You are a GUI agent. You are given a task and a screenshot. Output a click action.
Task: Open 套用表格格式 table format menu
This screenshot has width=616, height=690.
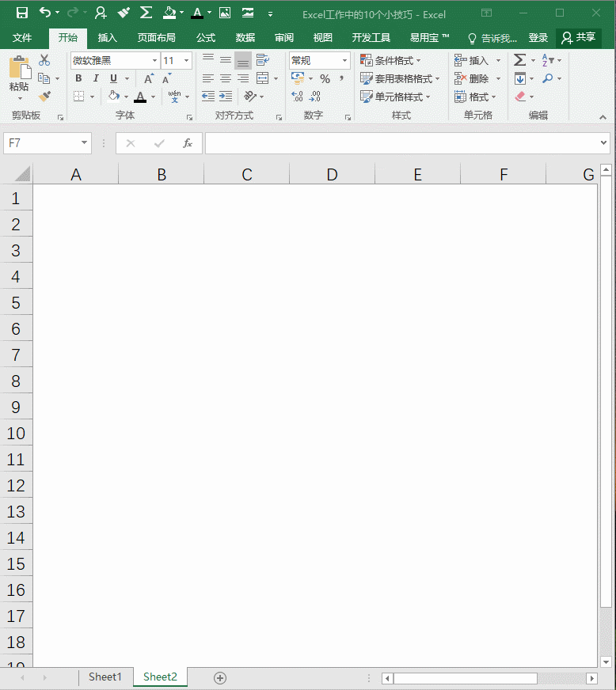pyautogui.click(x=401, y=79)
